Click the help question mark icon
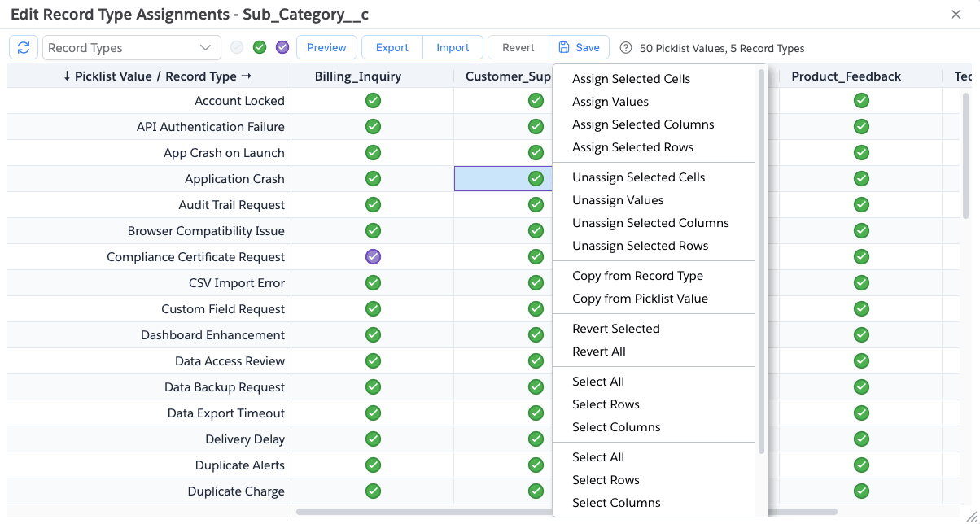This screenshot has height=524, width=980. coord(626,48)
